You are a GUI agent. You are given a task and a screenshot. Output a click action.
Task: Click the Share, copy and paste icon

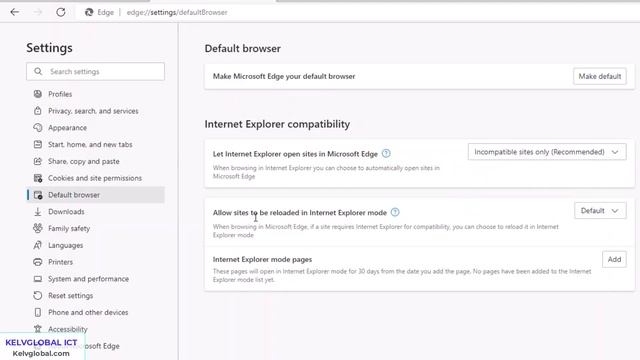coord(38,161)
